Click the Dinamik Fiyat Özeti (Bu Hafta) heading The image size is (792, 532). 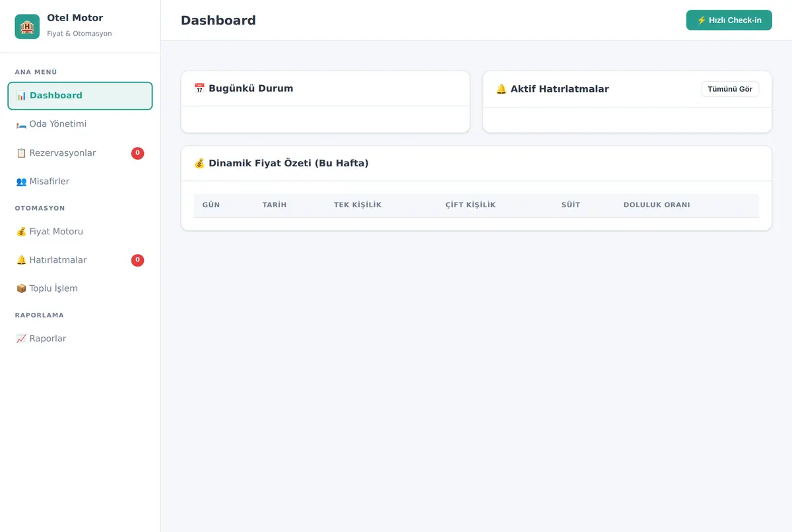[x=288, y=163]
